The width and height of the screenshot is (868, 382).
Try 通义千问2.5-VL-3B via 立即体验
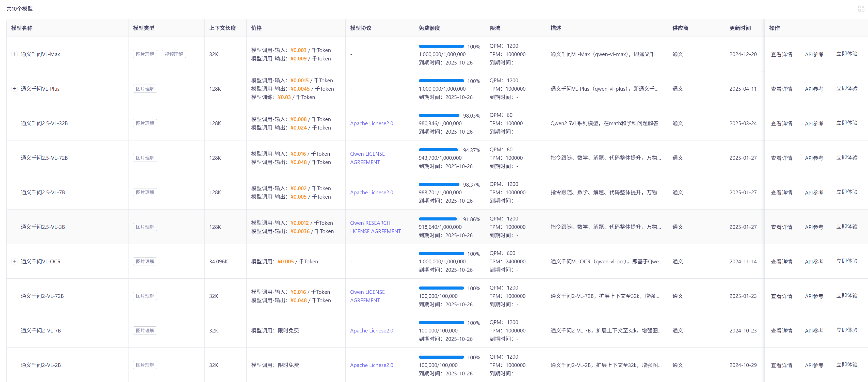846,226
